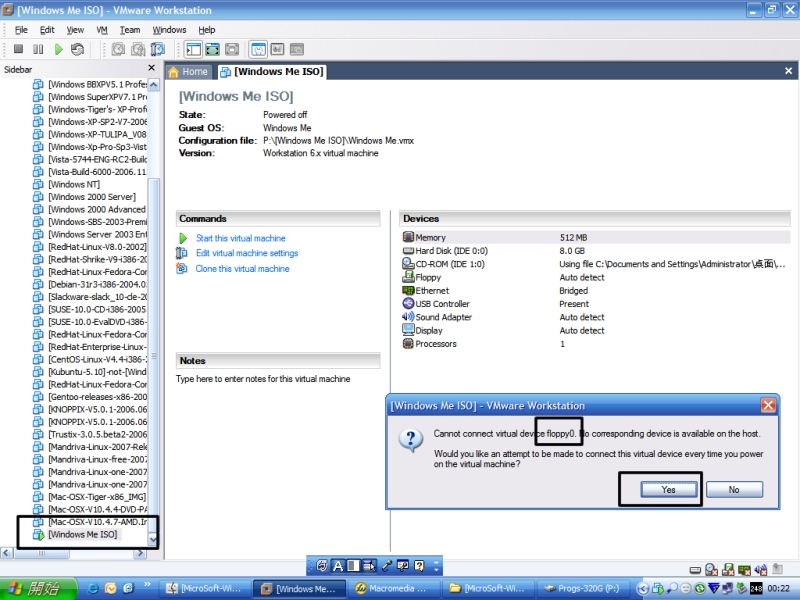The height and width of the screenshot is (600, 800).
Task: Open the Progs-320G (P:) taskbar button
Action: tap(582, 589)
